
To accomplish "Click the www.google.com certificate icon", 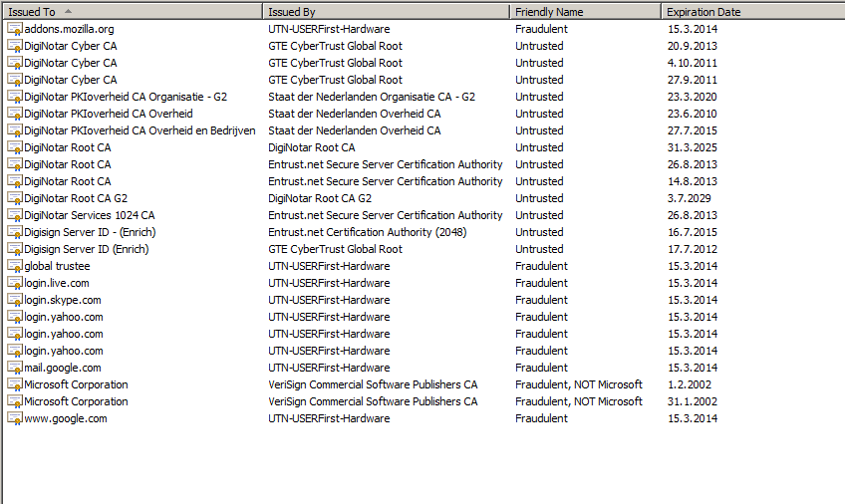I will pyautogui.click(x=14, y=418).
